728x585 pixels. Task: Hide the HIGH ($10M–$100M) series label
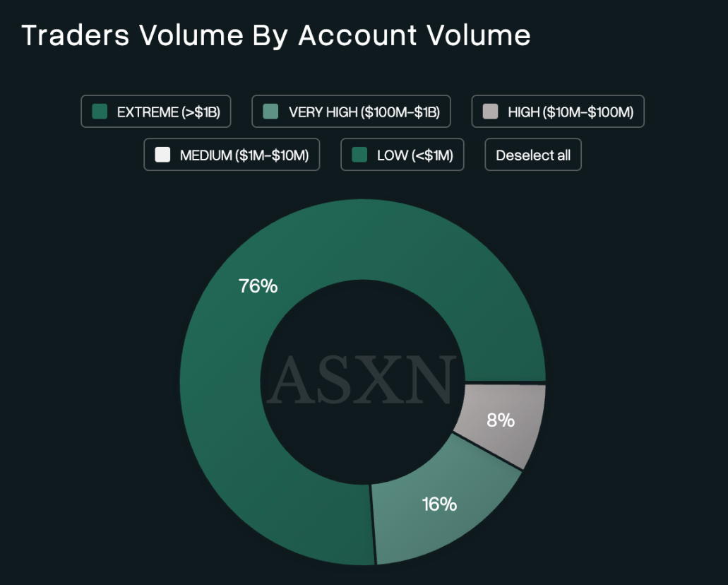(x=571, y=112)
